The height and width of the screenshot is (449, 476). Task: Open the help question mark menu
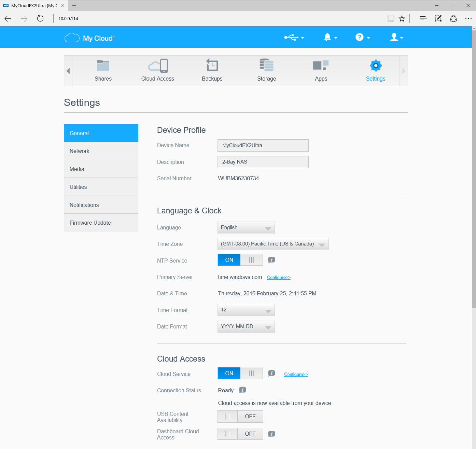(x=362, y=37)
